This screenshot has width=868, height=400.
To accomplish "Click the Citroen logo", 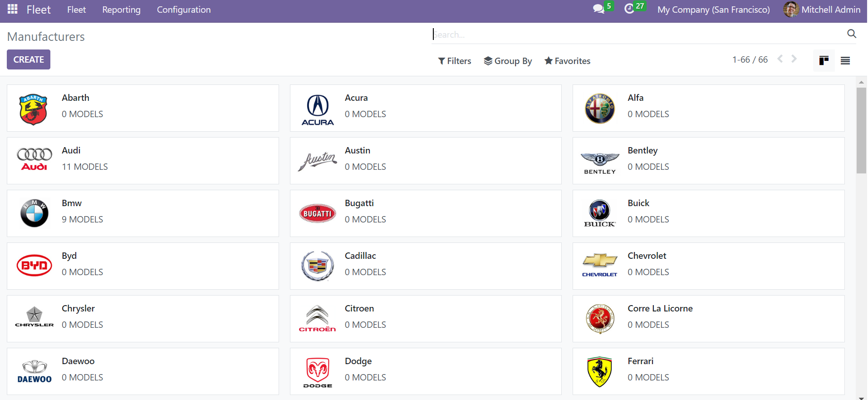I will (318, 318).
